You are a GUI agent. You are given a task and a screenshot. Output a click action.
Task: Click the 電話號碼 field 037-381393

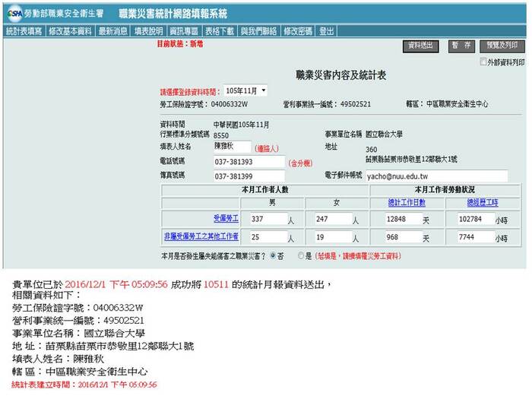pos(249,162)
